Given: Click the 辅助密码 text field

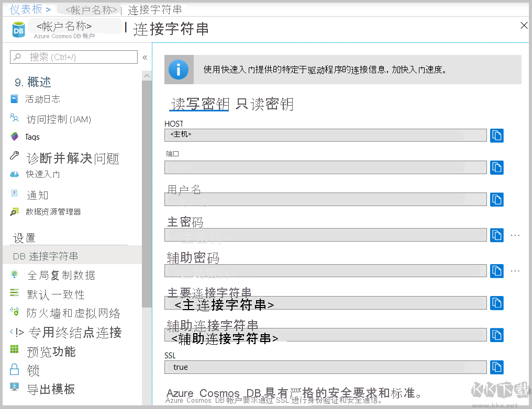Looking at the screenshot, I should (325, 270).
